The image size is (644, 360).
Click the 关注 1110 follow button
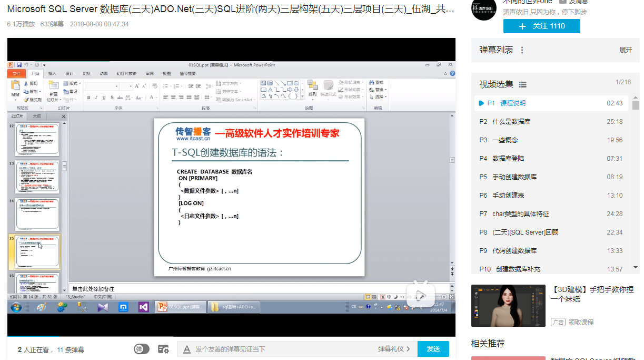click(542, 26)
